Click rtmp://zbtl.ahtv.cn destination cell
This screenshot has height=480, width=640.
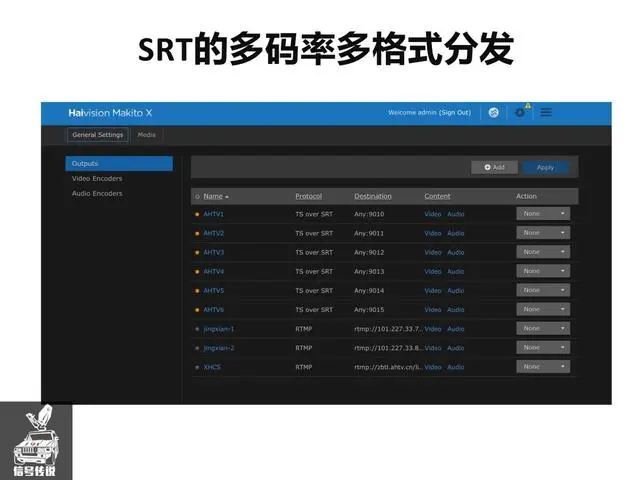tap(388, 367)
